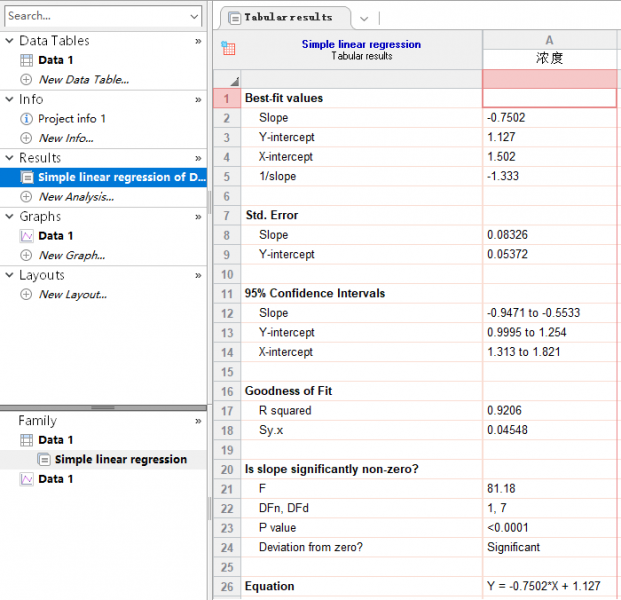Click the F value 81.18

[501, 489]
